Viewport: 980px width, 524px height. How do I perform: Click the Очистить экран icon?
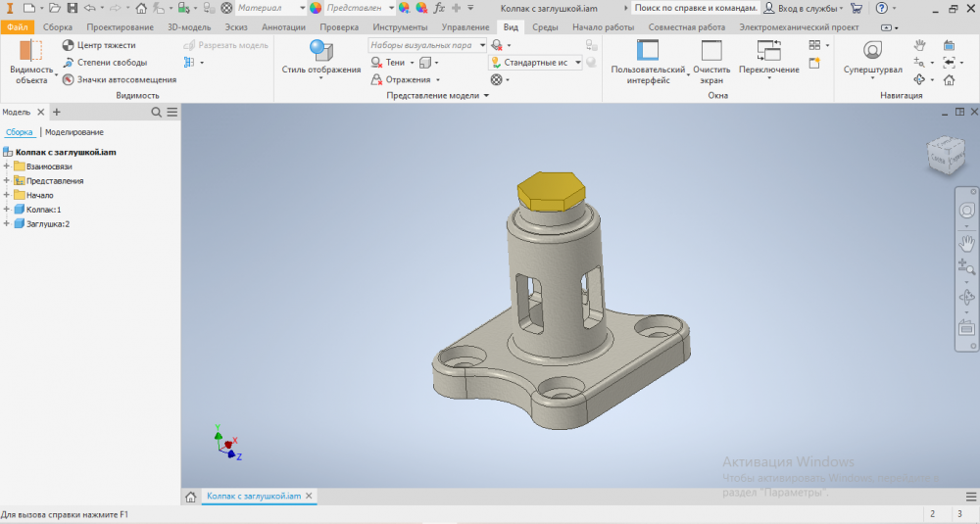[x=711, y=51]
